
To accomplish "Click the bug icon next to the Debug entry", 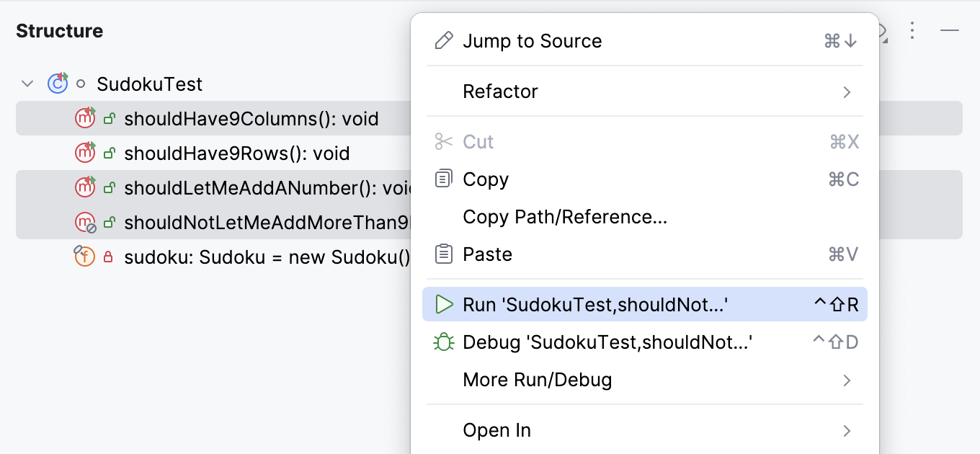I will [443, 342].
